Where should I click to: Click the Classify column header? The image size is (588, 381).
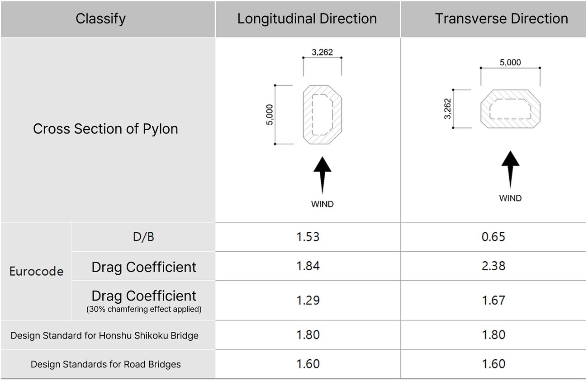click(100, 19)
